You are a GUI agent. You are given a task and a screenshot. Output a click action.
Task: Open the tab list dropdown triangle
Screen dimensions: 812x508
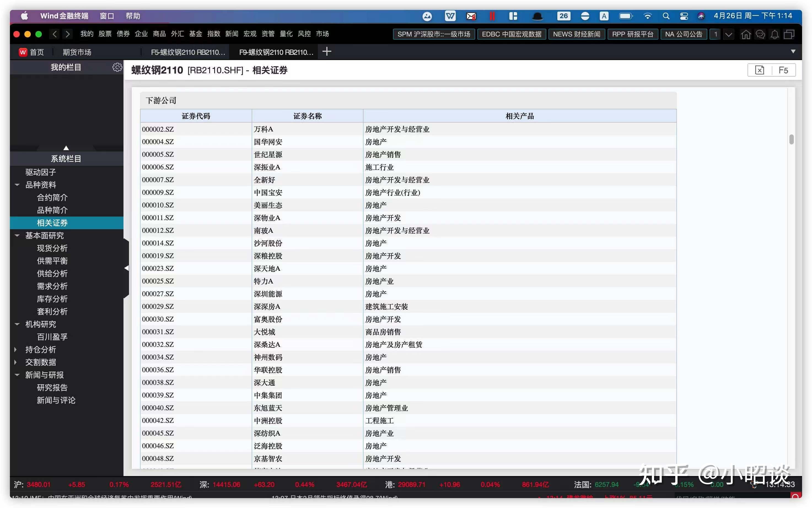pos(793,52)
